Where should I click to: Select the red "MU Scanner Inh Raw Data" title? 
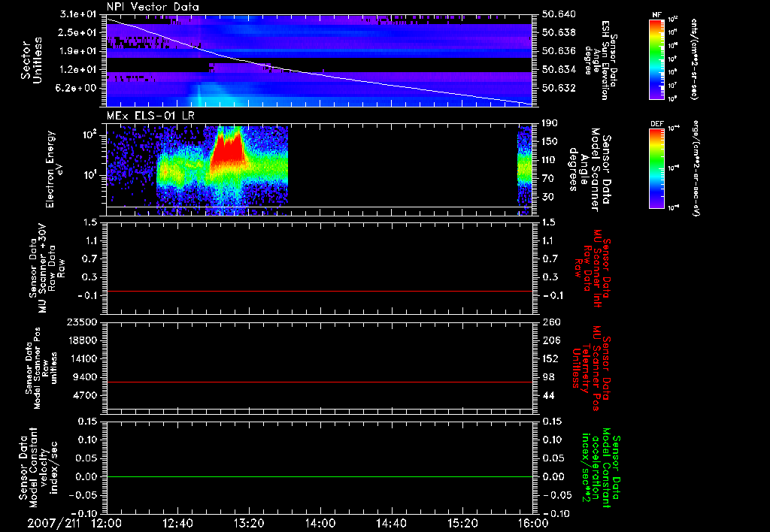(593, 268)
